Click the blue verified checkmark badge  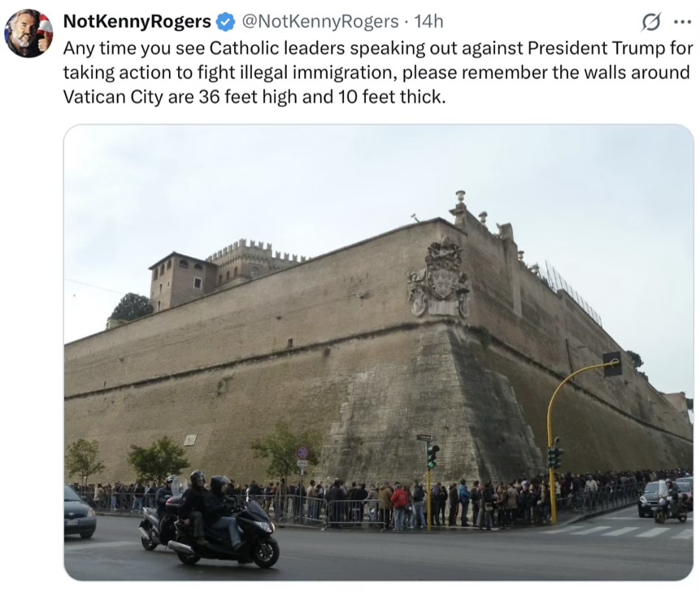pyautogui.click(x=225, y=21)
